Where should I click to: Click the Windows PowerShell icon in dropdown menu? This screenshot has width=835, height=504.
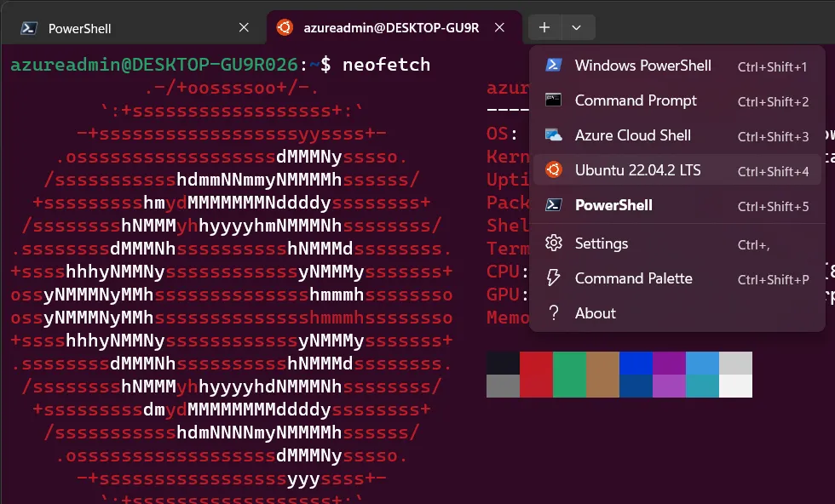pyautogui.click(x=554, y=66)
